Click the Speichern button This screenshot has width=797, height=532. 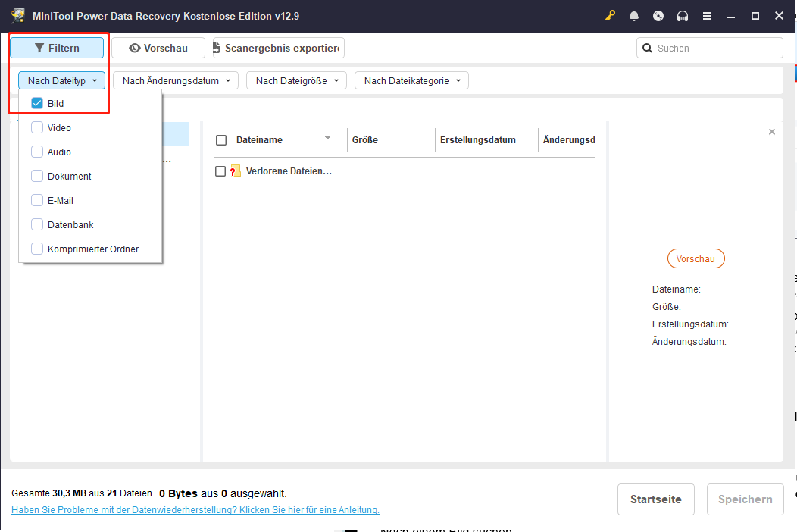pyautogui.click(x=745, y=499)
